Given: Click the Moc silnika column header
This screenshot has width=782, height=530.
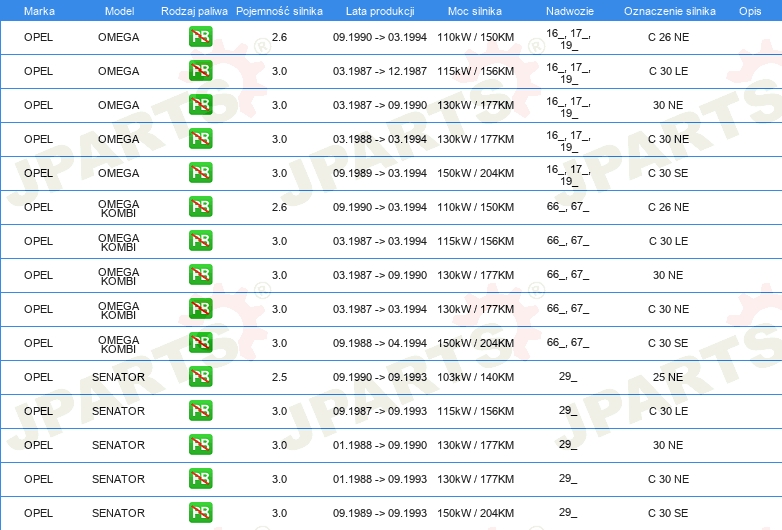Looking at the screenshot, I should click(x=475, y=11).
